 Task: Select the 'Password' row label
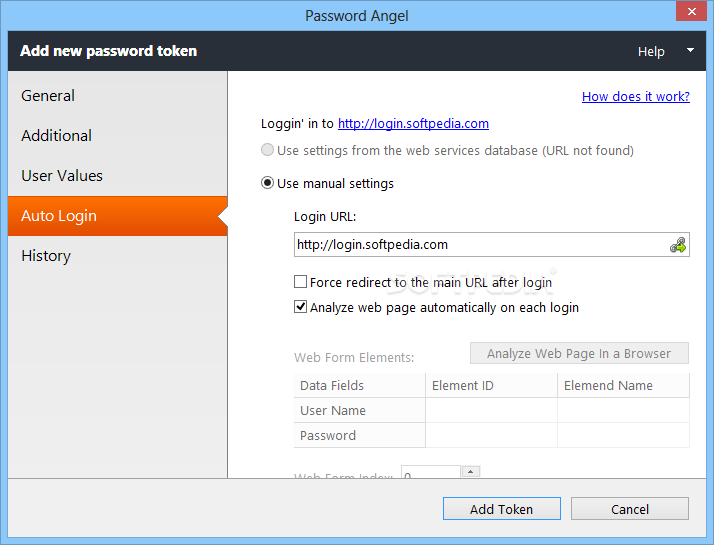pyautogui.click(x=359, y=436)
